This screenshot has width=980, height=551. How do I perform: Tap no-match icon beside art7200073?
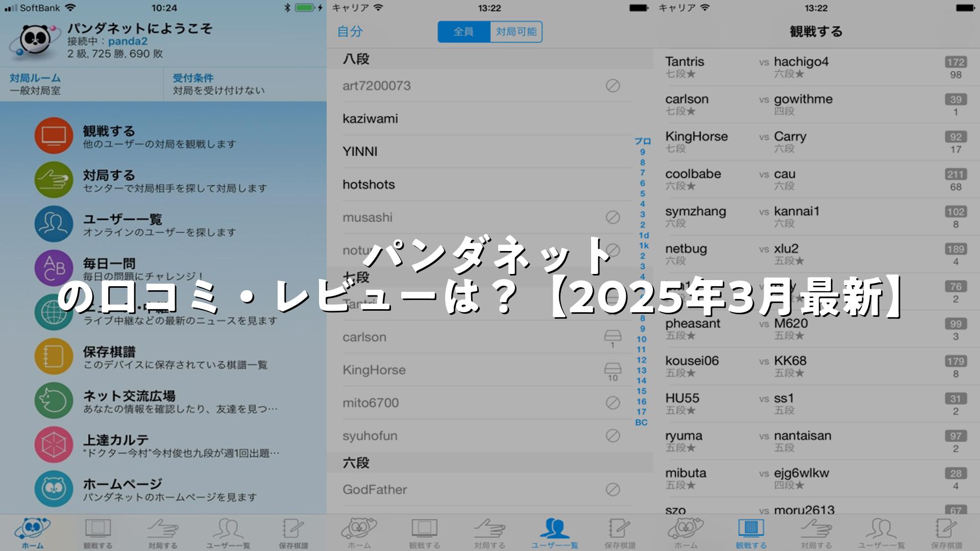pyautogui.click(x=612, y=86)
